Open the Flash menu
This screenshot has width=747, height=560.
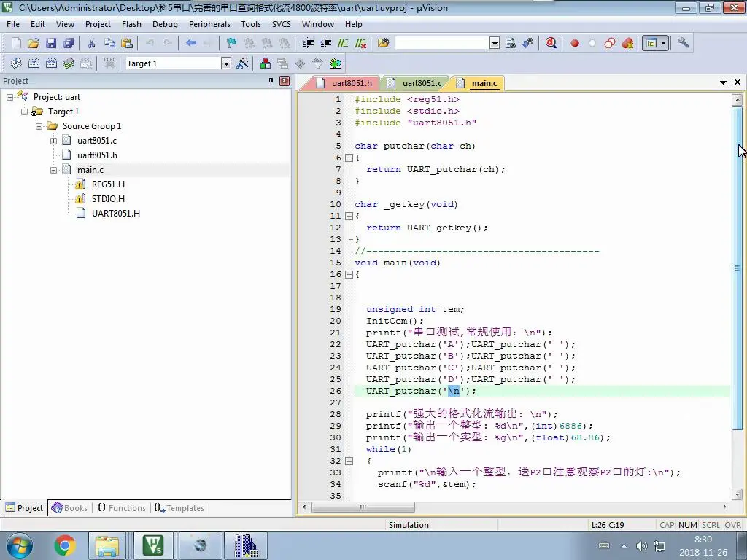[131, 24]
